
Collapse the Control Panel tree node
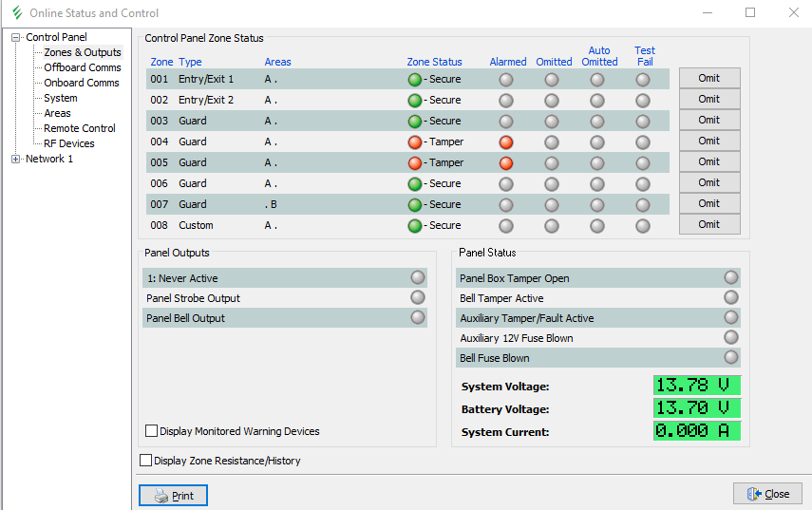click(x=15, y=38)
